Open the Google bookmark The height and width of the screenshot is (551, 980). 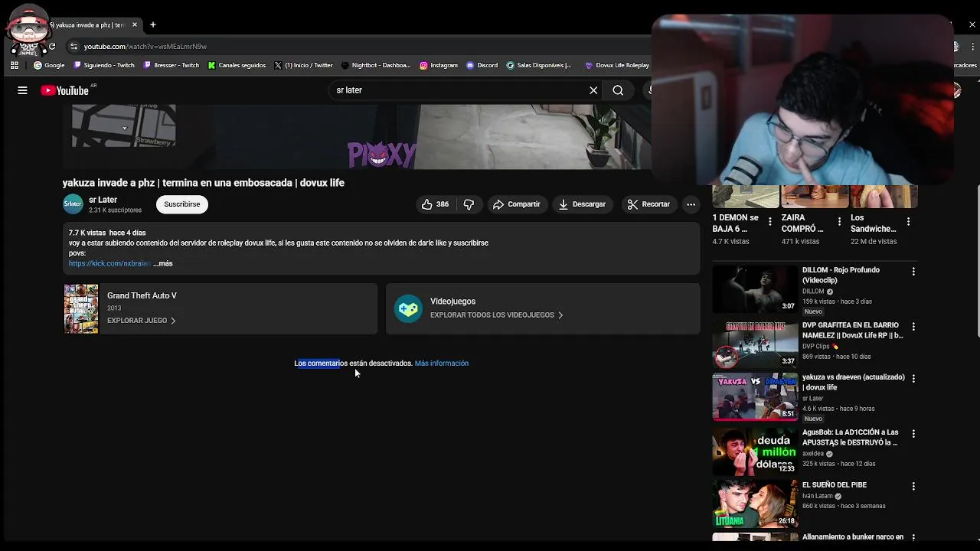49,65
